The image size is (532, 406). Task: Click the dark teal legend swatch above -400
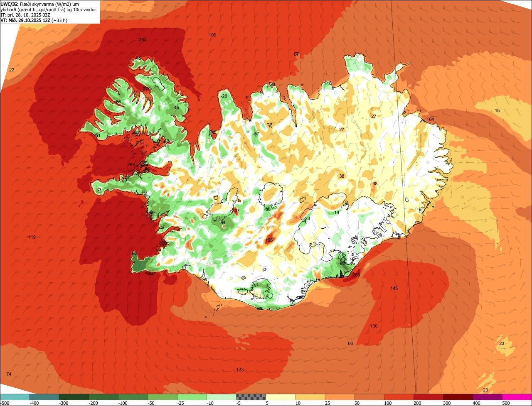pyautogui.click(x=44, y=397)
